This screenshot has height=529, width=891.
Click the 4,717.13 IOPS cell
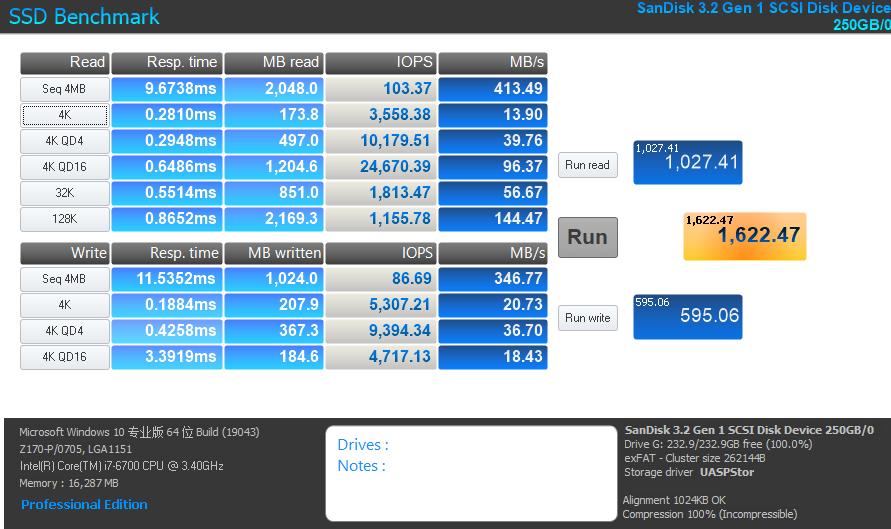pos(381,357)
